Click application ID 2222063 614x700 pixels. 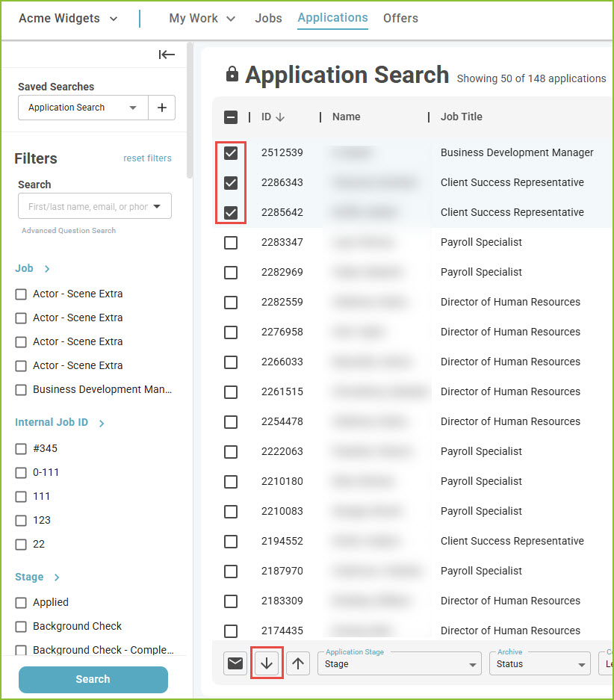[x=282, y=452]
